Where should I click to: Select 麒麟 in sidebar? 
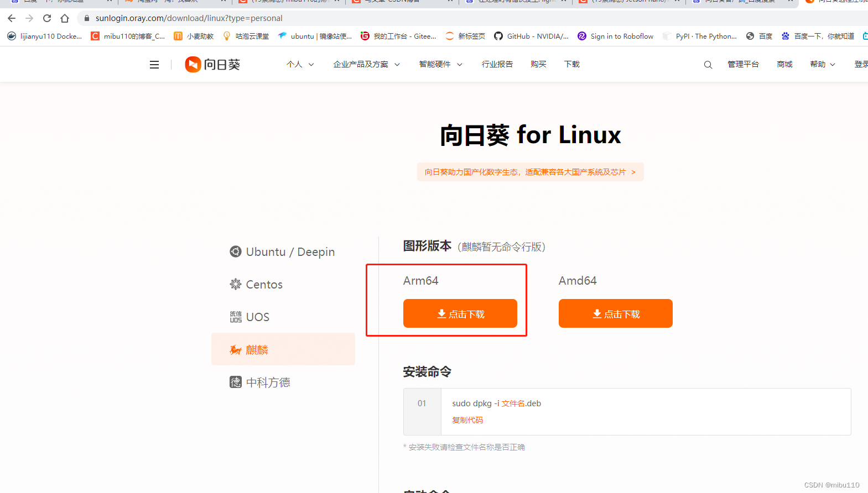pos(283,349)
